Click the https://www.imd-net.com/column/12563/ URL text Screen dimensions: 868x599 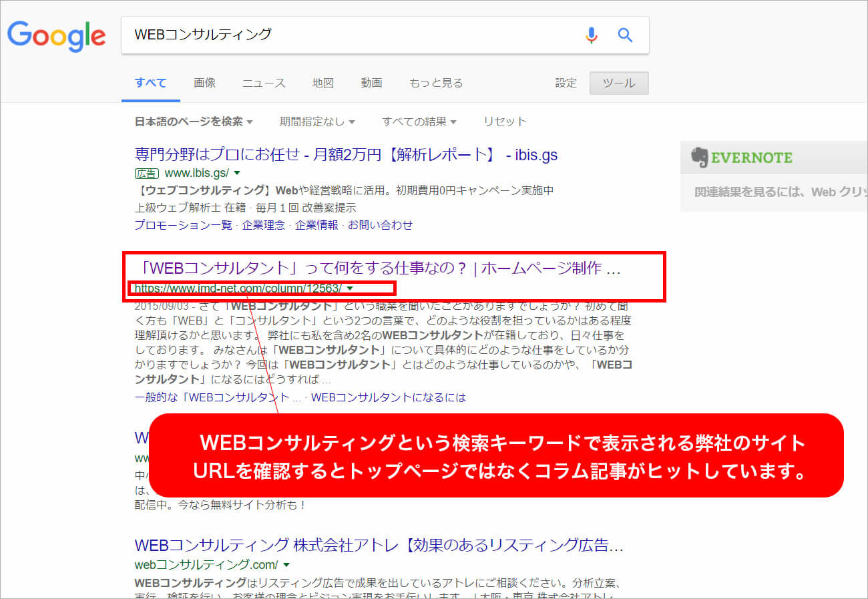click(x=238, y=288)
